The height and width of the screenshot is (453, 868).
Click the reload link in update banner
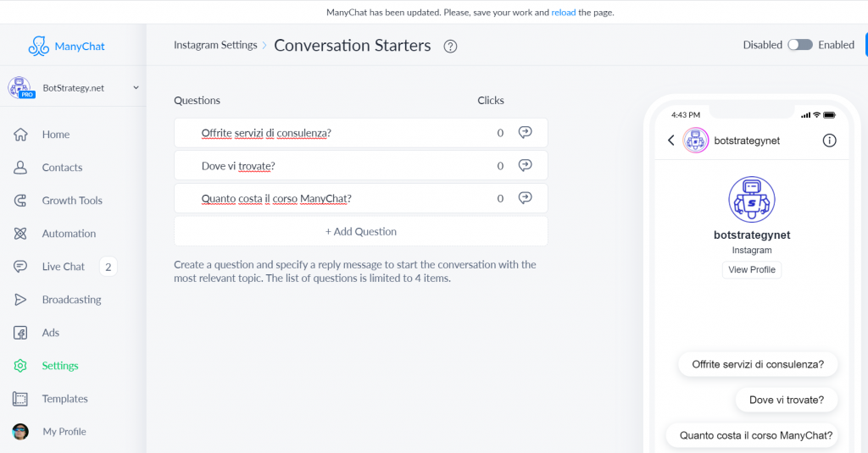564,12
